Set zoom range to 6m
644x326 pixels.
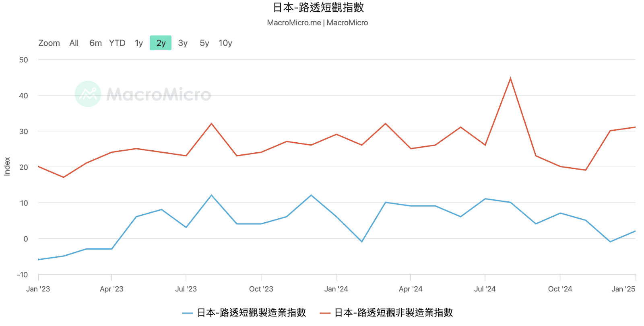[x=95, y=43]
